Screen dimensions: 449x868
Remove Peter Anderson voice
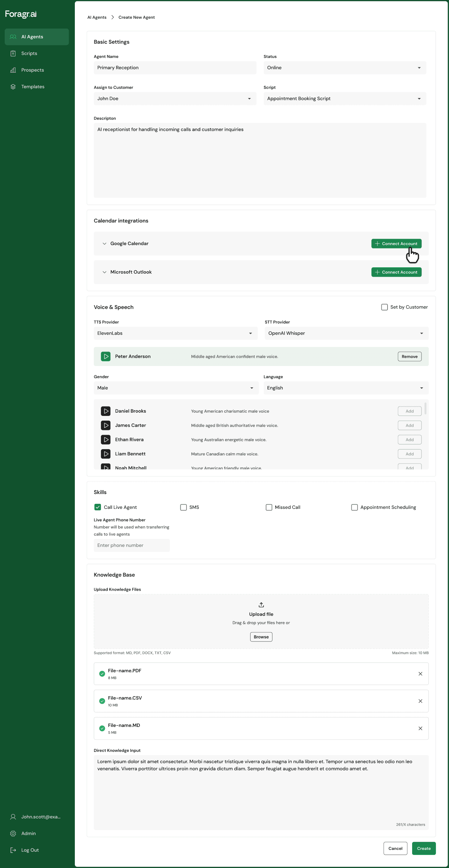click(410, 357)
